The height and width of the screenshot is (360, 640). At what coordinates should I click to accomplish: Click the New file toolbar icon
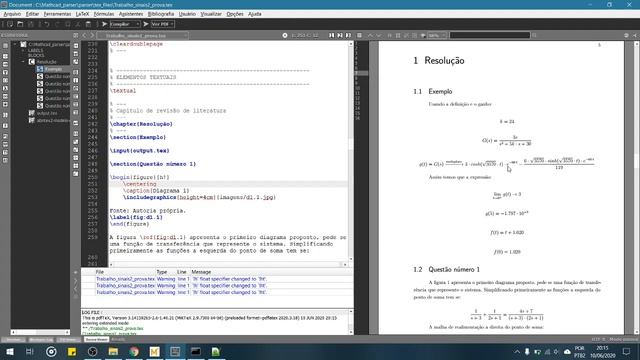pyautogui.click(x=10, y=24)
